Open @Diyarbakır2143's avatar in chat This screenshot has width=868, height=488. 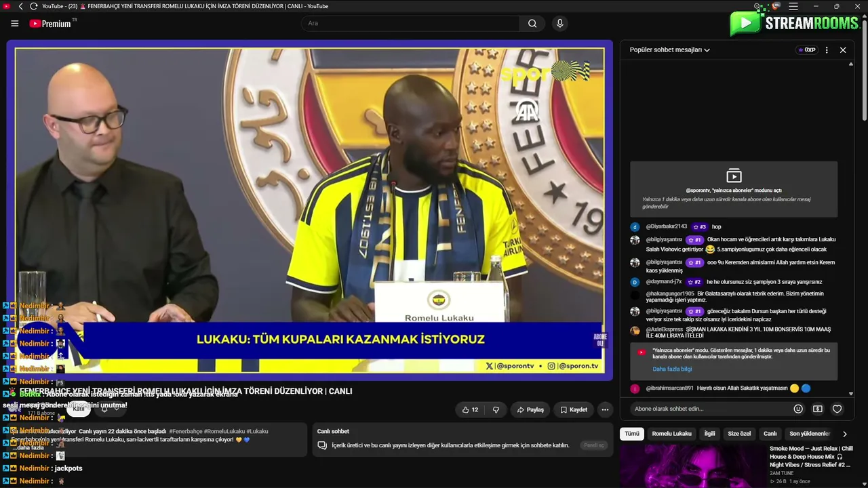pos(635,227)
